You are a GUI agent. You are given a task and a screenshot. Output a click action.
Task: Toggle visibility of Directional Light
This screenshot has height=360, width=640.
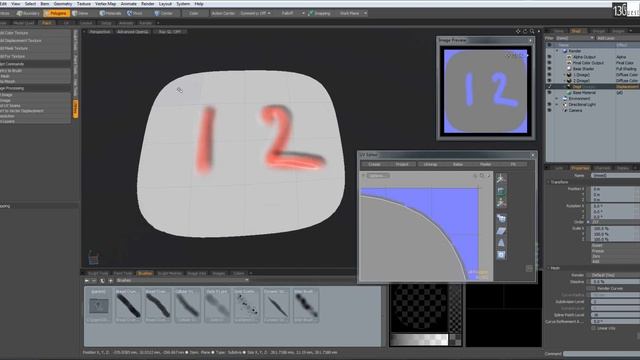click(549, 104)
